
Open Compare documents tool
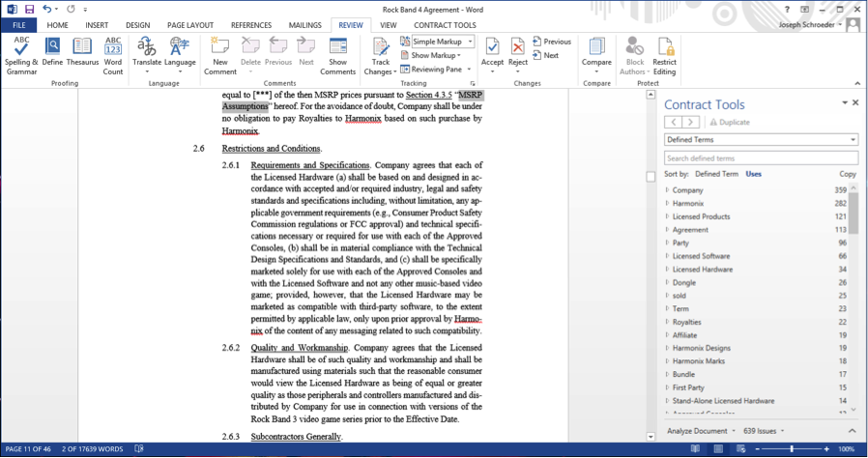click(x=596, y=56)
